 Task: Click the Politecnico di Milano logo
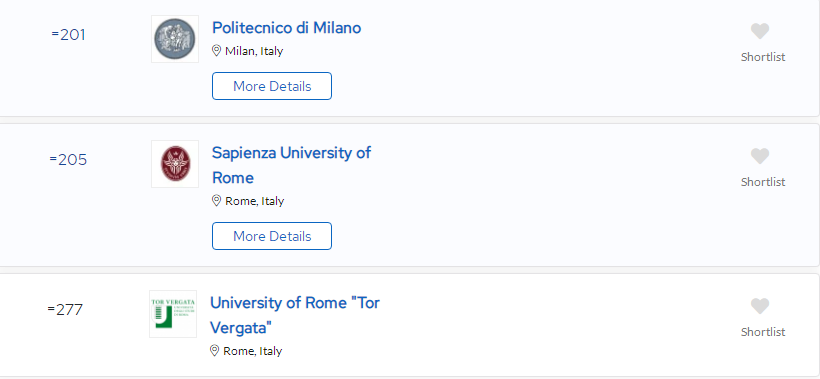[175, 39]
